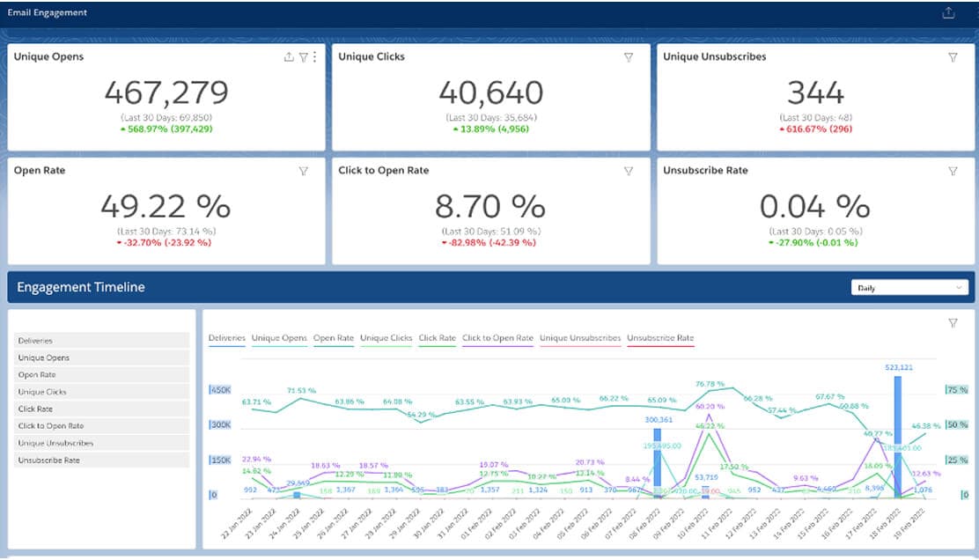Click the 71.53 % open rate data label
979x560 pixels.
[x=301, y=390]
